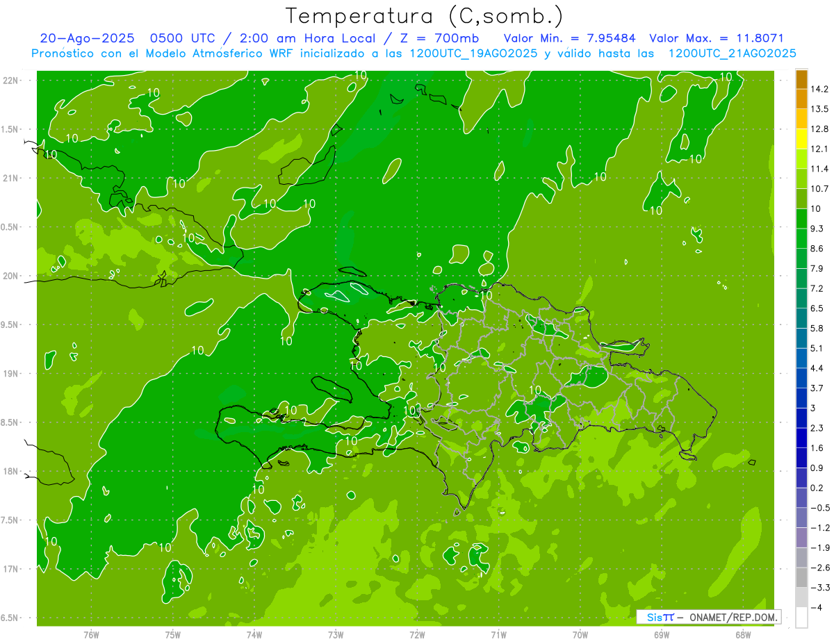The image size is (834, 644).
Task: Click the "21N" latitude axis label
Action: point(11,179)
